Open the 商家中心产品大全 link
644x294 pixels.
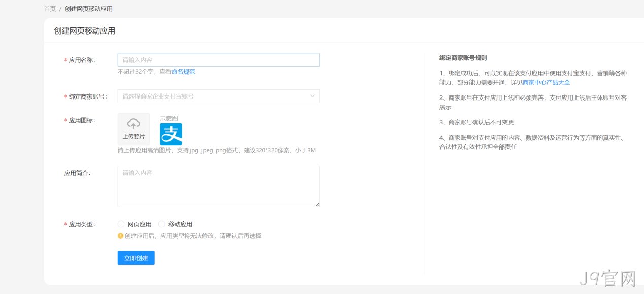pyautogui.click(x=547, y=82)
